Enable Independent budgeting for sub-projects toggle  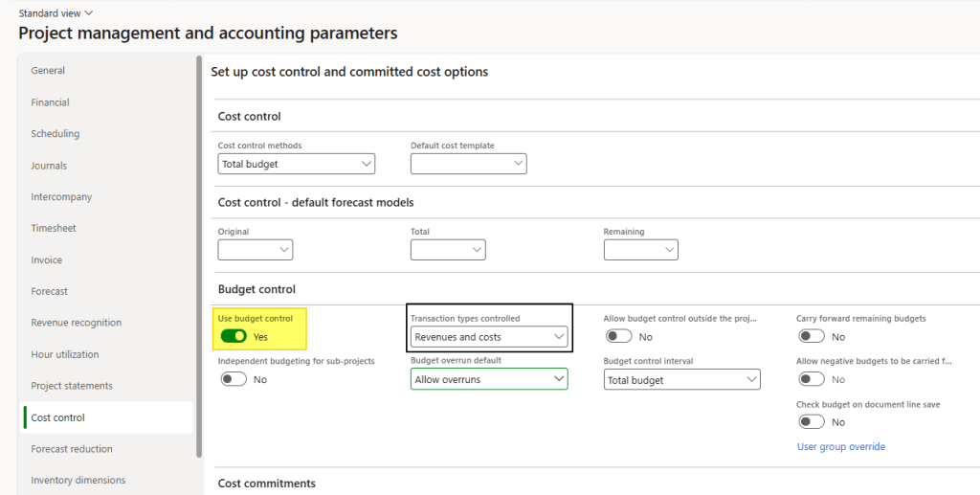click(234, 379)
